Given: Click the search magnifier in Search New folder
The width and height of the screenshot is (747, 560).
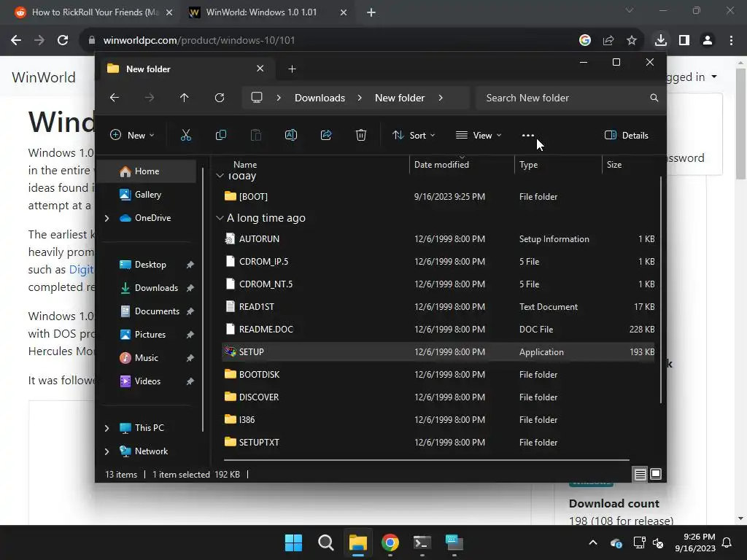Looking at the screenshot, I should pyautogui.click(x=654, y=98).
